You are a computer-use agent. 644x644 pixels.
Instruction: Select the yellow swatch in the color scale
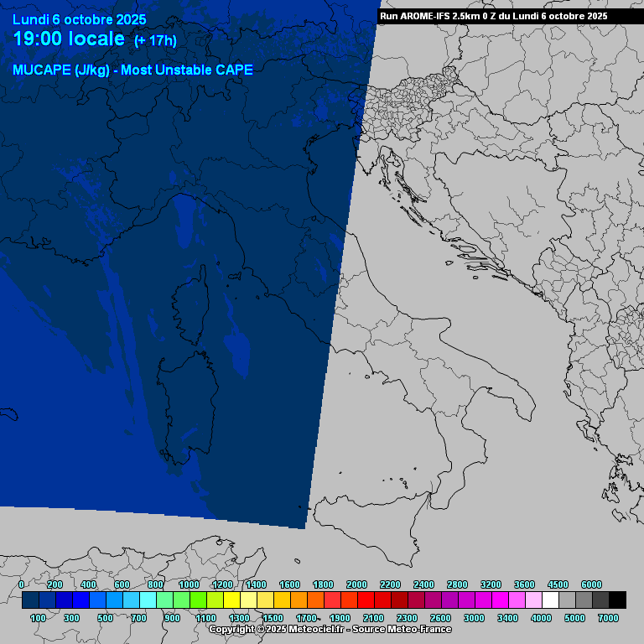tap(231, 600)
